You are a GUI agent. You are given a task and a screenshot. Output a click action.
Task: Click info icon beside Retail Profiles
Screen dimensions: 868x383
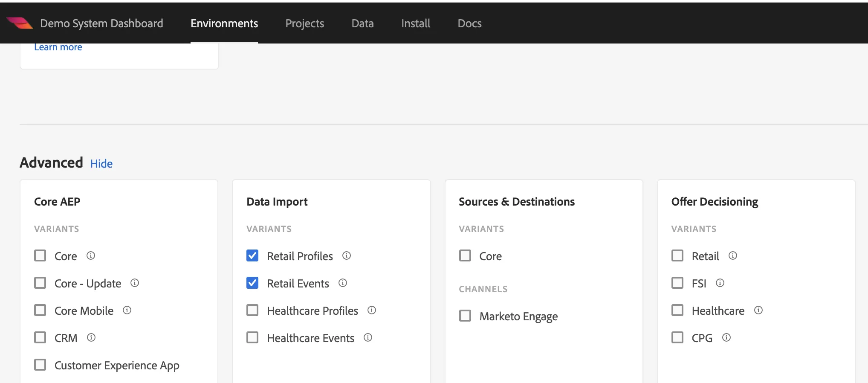(347, 255)
